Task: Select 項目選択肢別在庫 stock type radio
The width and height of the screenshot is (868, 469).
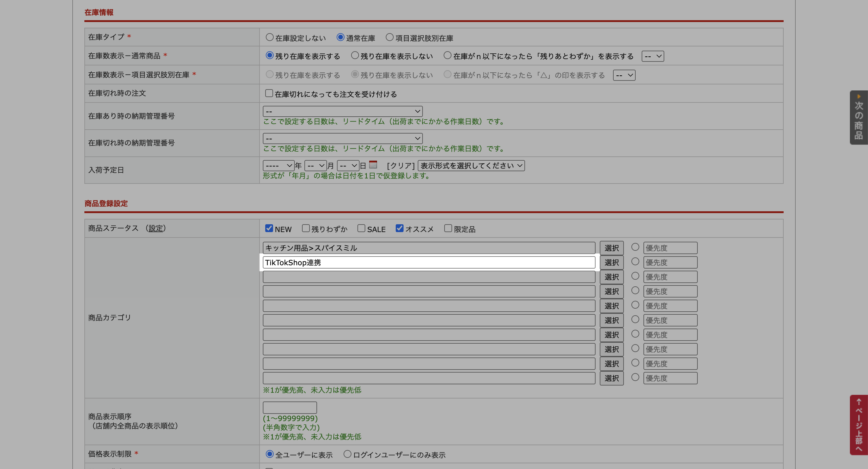Action: [x=389, y=37]
